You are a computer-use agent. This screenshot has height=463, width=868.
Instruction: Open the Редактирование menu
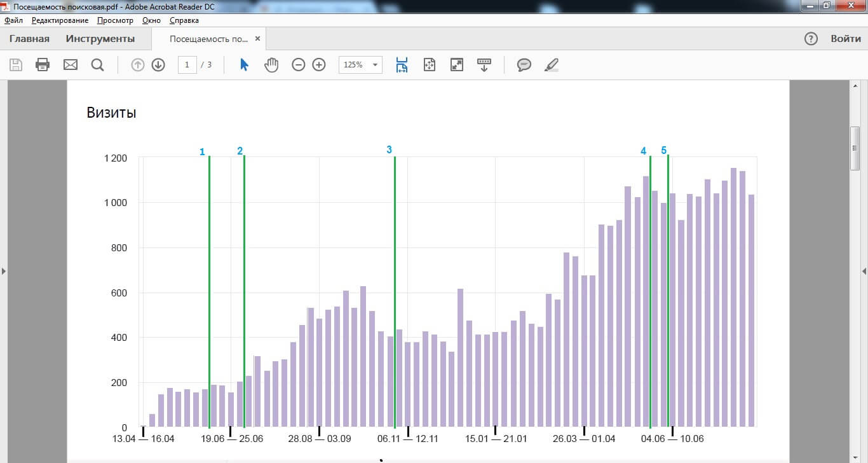click(x=60, y=20)
